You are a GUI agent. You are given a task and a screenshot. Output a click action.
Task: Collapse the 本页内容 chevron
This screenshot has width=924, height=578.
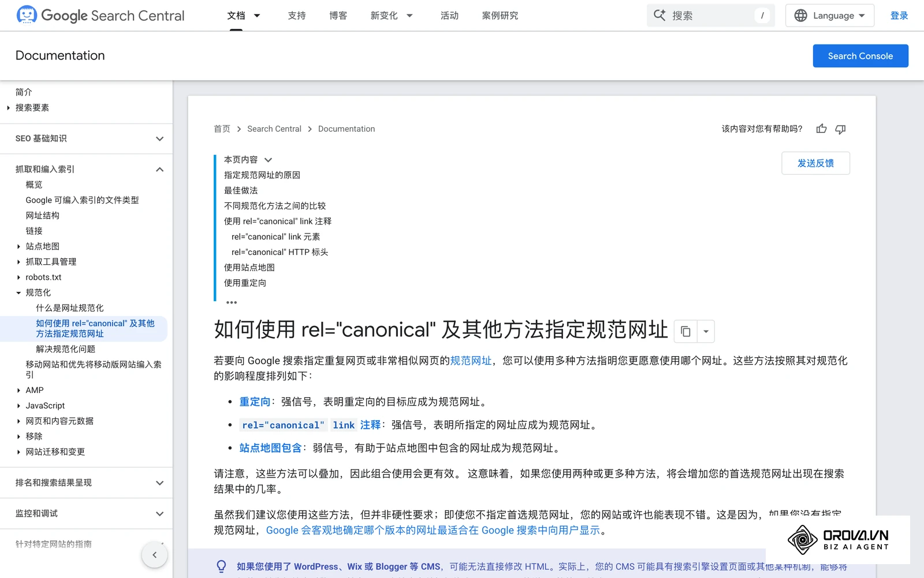click(268, 160)
